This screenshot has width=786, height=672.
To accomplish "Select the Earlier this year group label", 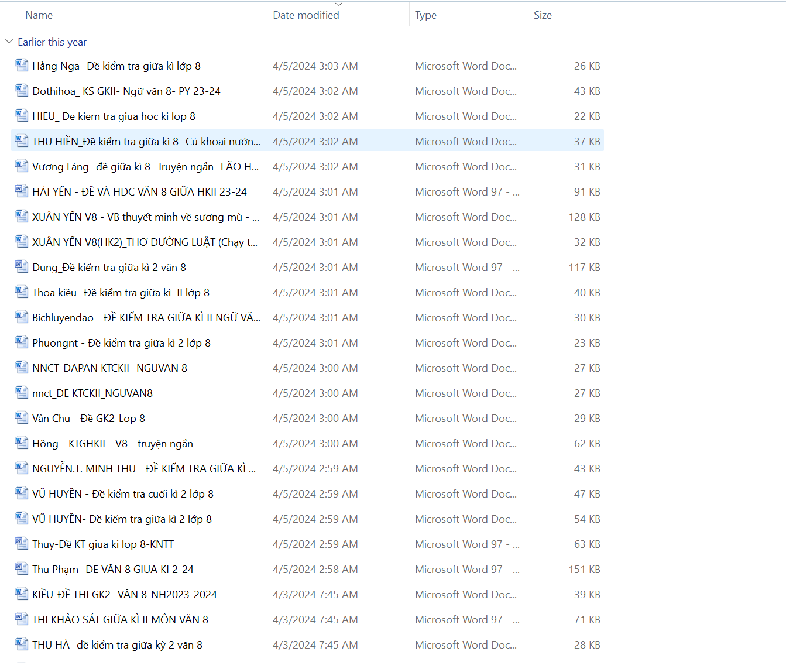I will coord(52,42).
